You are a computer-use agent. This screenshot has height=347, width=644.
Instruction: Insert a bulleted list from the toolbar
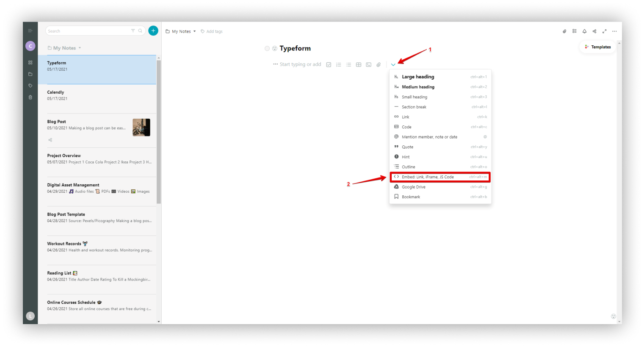pyautogui.click(x=348, y=65)
